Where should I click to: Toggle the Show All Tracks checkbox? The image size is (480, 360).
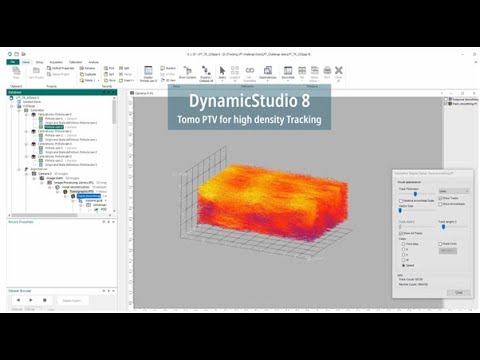pyautogui.click(x=401, y=233)
